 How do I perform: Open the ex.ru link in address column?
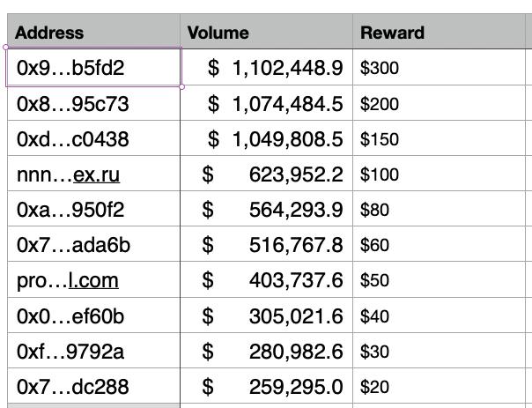[96, 174]
